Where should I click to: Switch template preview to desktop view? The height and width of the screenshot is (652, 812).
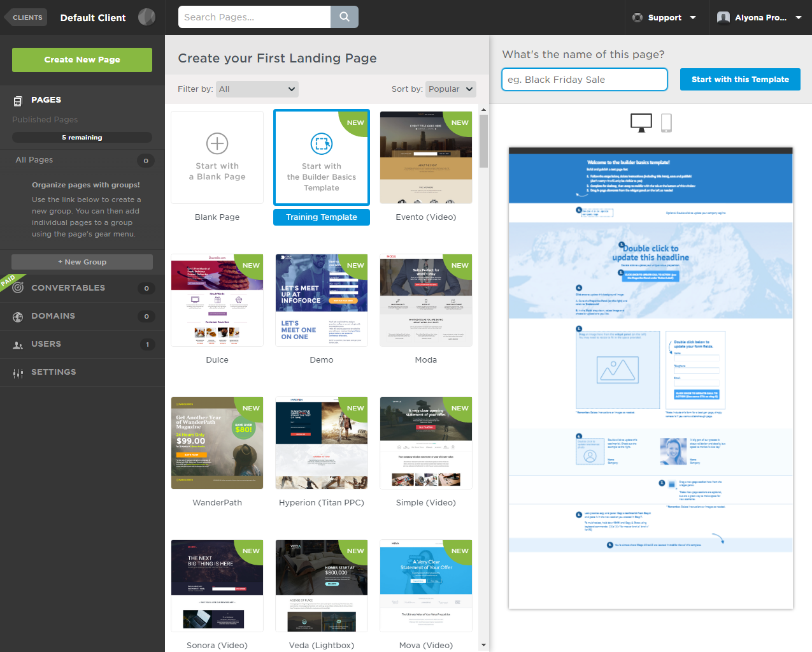point(641,122)
